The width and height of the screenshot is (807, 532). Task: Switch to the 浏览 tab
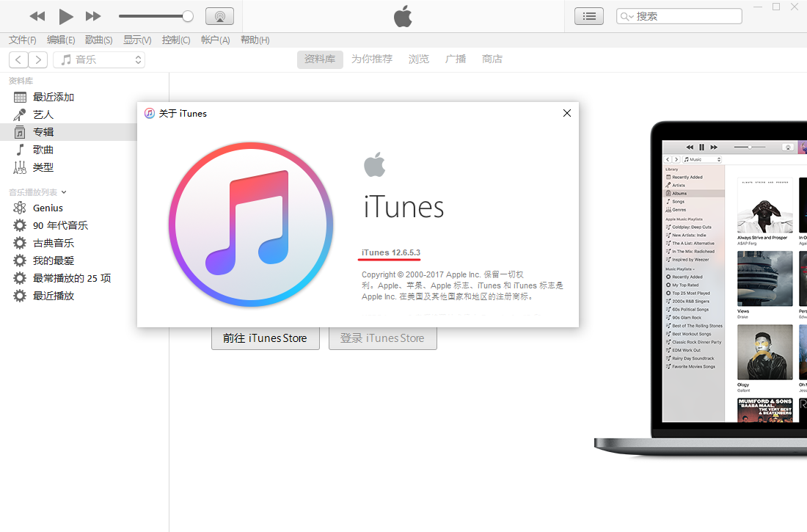pyautogui.click(x=418, y=59)
